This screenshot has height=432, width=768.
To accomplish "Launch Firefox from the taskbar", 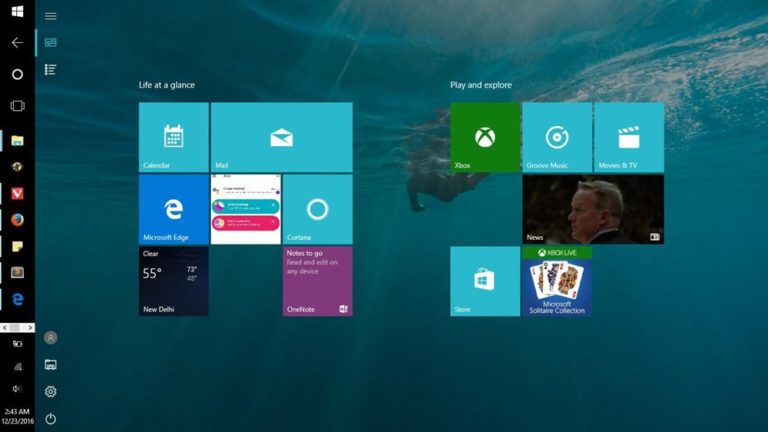I will tap(17, 220).
